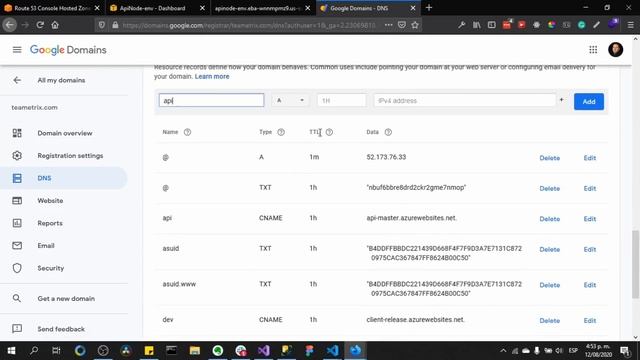Image resolution: width=640 pixels, height=360 pixels.
Task: Open the page actions three-dot menu in address bar
Action: tap(388, 25)
